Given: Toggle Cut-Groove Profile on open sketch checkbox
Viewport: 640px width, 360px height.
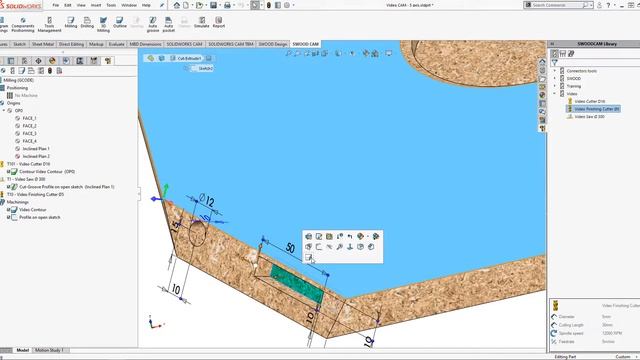Looking at the screenshot, I should (x=9, y=187).
